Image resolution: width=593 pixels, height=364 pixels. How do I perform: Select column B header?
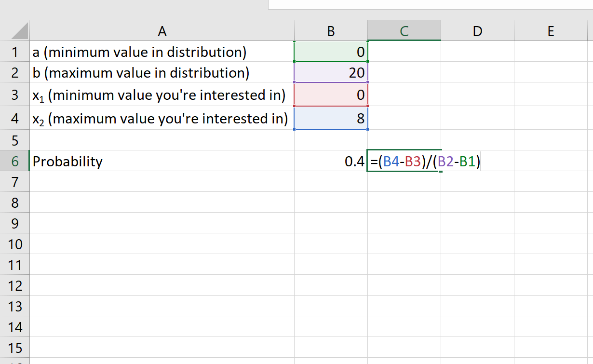tap(331, 31)
